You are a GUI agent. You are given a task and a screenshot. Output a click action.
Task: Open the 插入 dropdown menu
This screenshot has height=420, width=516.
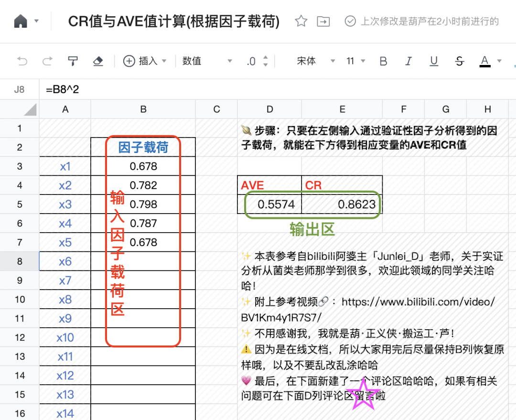tap(164, 61)
